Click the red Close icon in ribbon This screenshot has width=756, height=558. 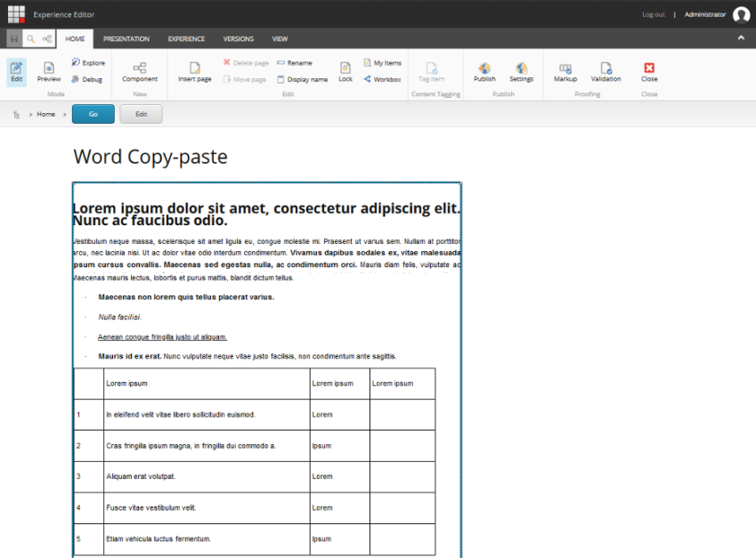649,71
